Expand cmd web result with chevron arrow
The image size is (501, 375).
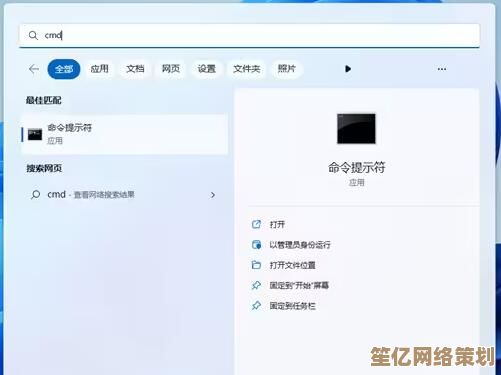213,195
